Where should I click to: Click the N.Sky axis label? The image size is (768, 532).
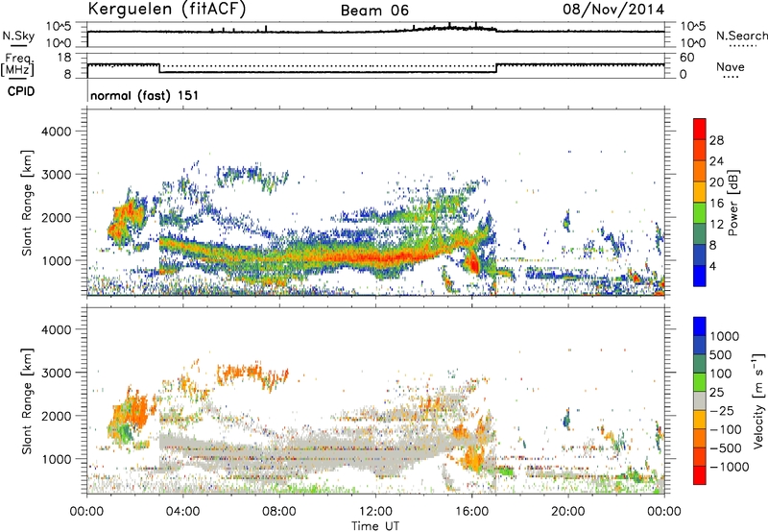[x=18, y=36]
